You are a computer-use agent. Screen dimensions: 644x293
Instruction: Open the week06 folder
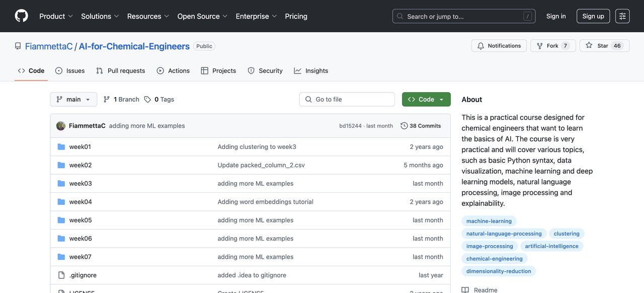point(80,239)
